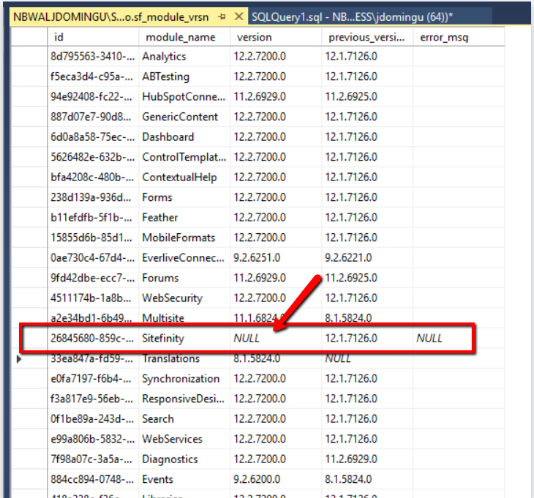Select the previous_versi... column header
This screenshot has height=498, width=534.
coord(367,37)
